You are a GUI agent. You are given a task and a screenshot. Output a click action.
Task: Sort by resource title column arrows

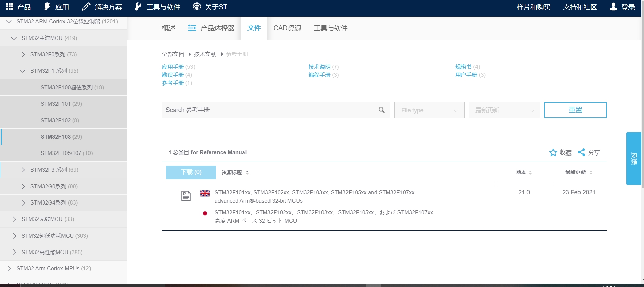click(247, 173)
